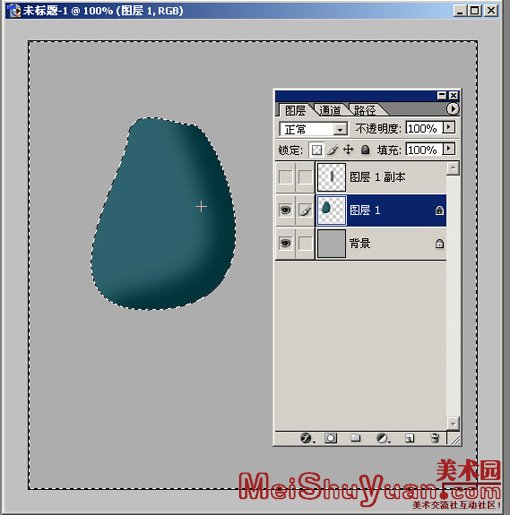
Task: Hide 图层 1 using its eye icon
Action: (x=285, y=210)
